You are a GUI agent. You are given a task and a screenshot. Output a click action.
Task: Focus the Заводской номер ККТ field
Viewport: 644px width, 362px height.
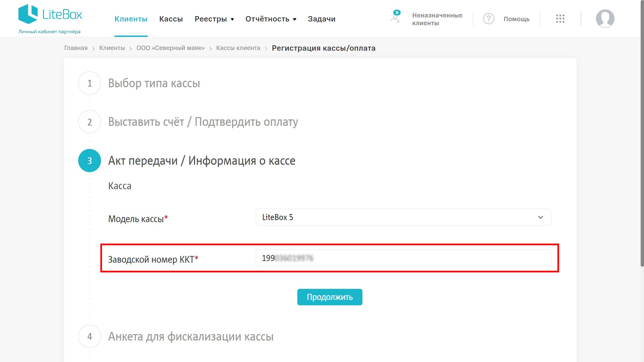click(x=403, y=258)
